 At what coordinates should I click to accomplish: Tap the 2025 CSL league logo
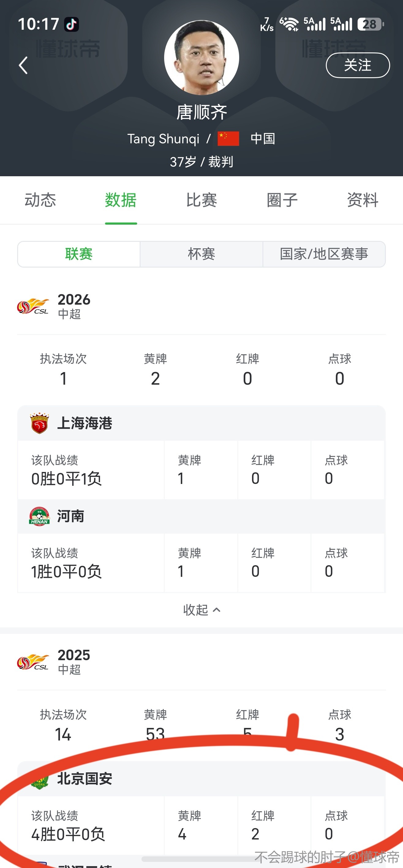[x=33, y=661]
